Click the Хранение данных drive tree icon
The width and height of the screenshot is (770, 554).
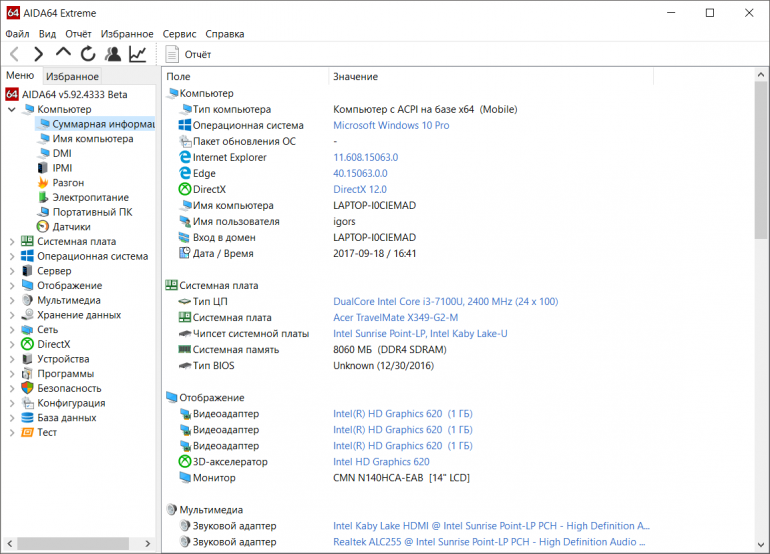[x=28, y=315]
